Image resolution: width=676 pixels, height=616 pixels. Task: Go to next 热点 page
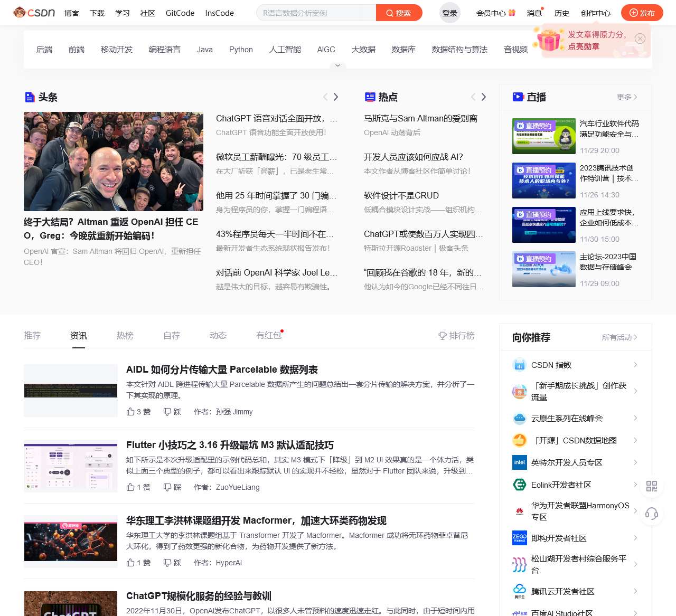[x=484, y=97]
